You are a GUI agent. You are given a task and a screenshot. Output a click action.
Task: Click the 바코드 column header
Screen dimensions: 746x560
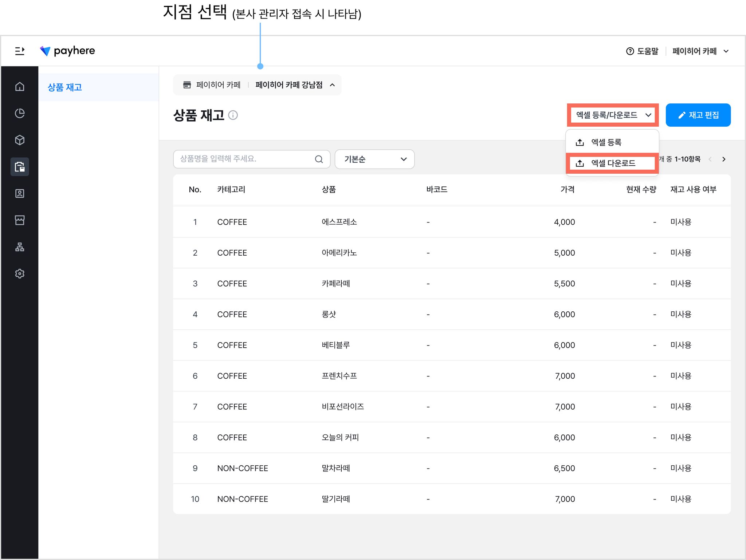tap(437, 189)
